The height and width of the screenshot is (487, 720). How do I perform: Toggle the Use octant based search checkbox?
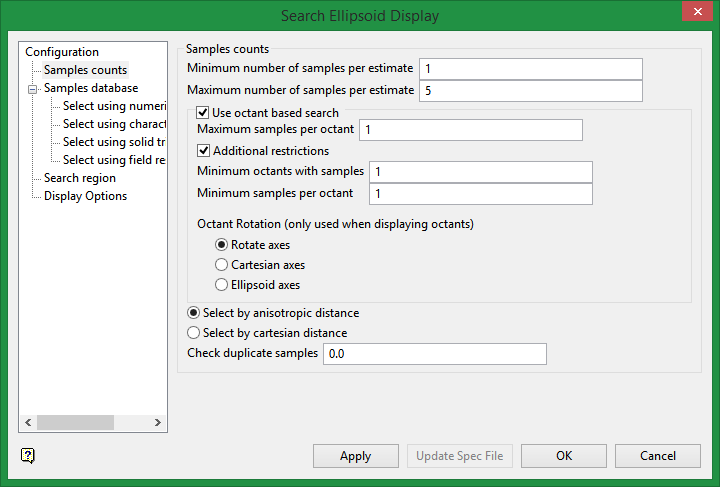(x=204, y=113)
